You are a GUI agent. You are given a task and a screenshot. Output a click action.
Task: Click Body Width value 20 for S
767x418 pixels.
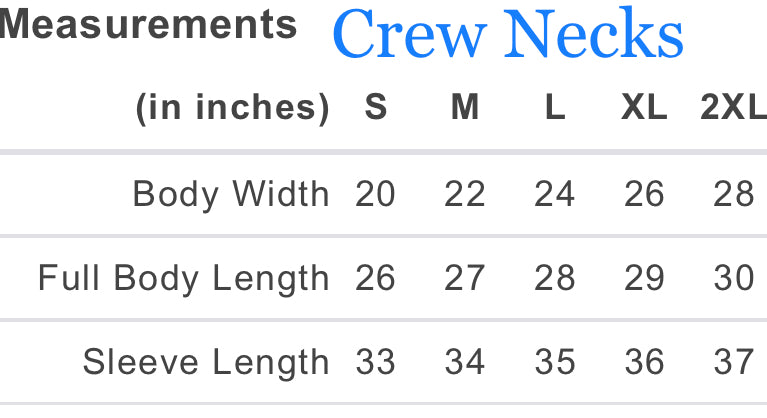376,193
